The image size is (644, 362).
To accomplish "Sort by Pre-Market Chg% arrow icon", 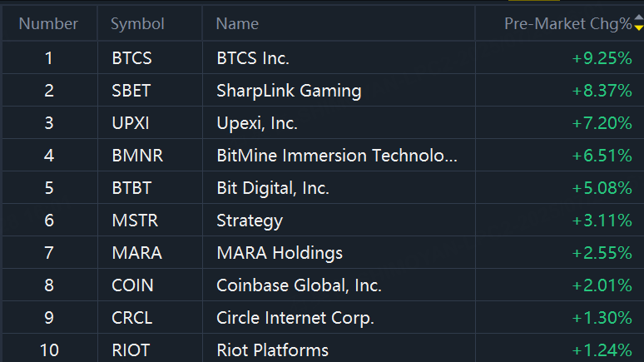I will (x=639, y=22).
